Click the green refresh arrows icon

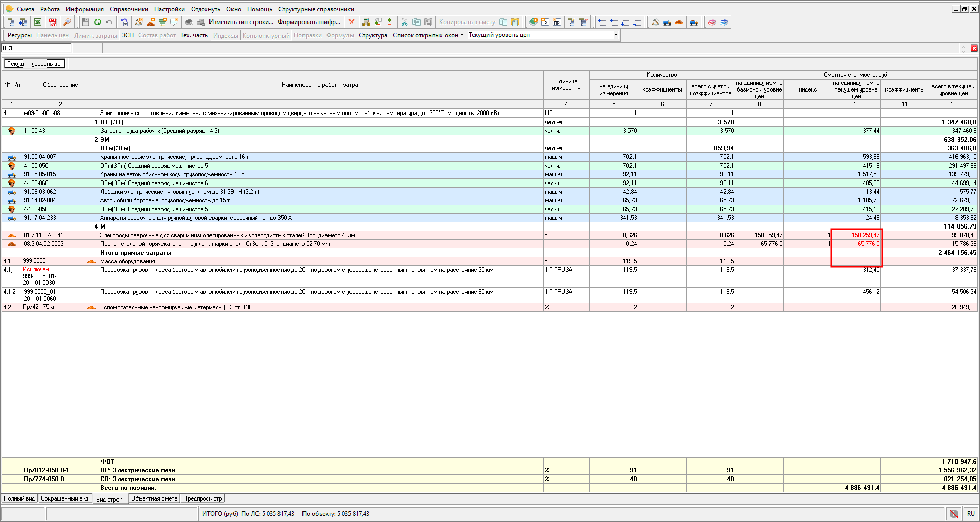coord(97,22)
